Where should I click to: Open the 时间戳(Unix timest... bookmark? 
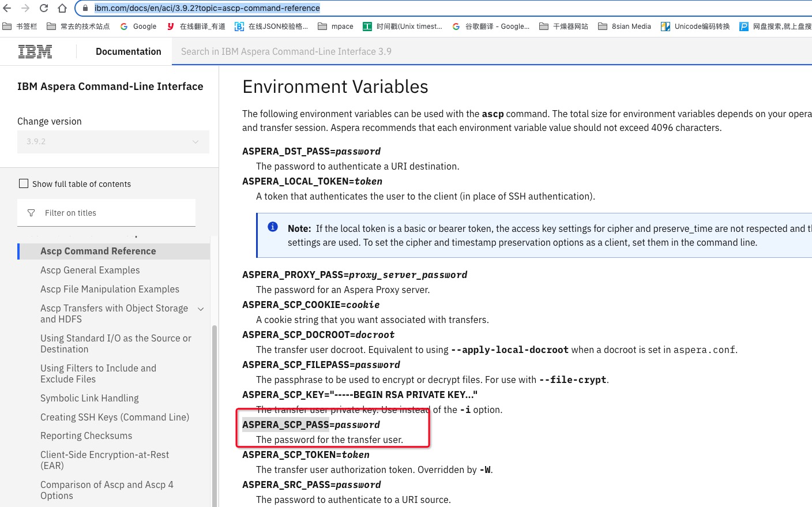[403, 26]
